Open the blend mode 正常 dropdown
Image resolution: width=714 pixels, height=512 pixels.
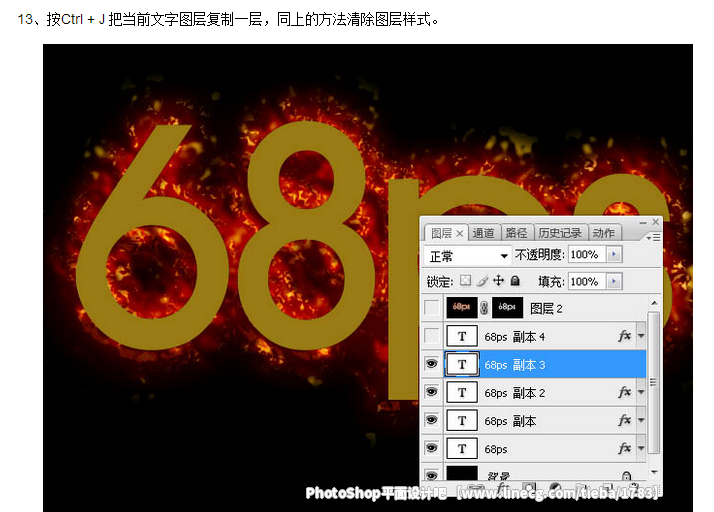[x=468, y=256]
